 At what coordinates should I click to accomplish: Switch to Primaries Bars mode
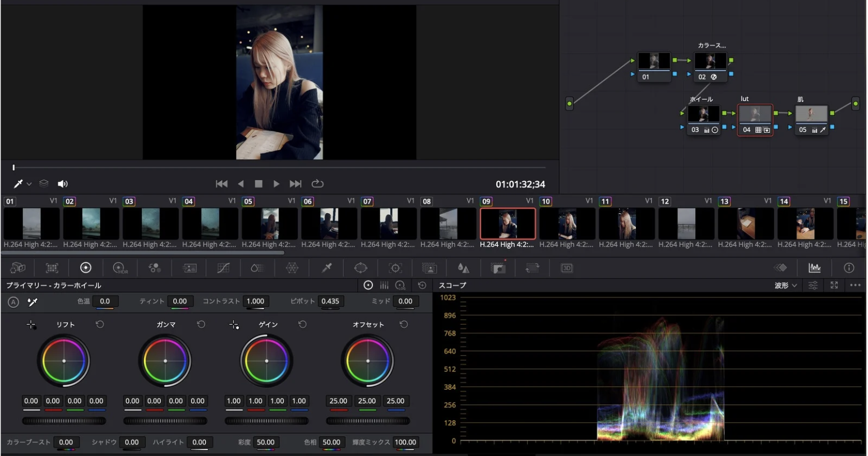(384, 285)
